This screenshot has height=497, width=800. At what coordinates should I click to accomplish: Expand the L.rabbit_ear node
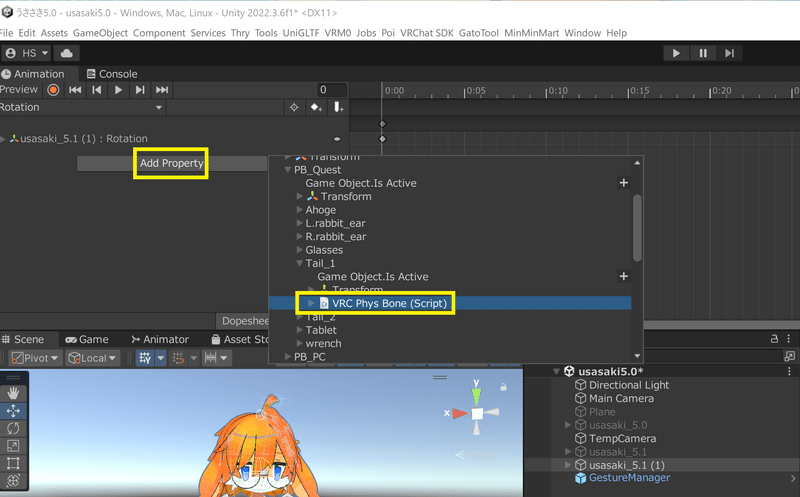pos(300,223)
